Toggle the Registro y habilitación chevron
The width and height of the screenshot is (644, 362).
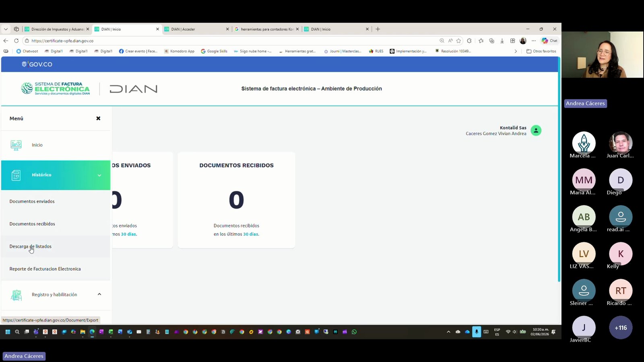[99, 294]
